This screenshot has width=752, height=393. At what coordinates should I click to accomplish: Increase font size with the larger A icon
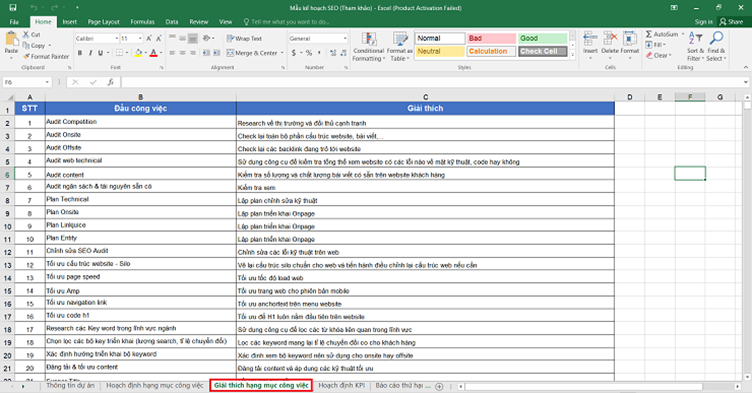[x=149, y=38]
